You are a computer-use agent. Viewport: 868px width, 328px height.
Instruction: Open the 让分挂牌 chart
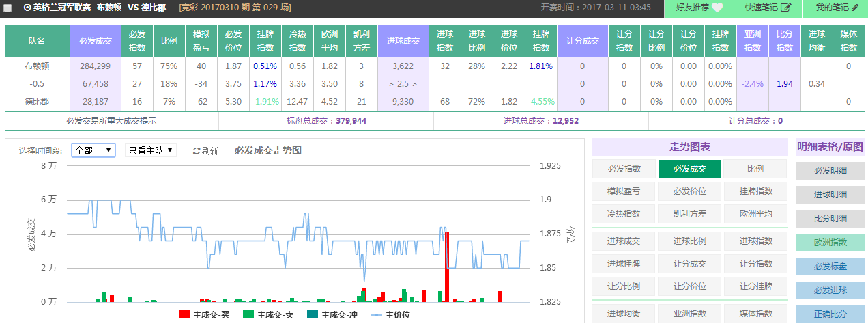pyautogui.click(x=755, y=286)
